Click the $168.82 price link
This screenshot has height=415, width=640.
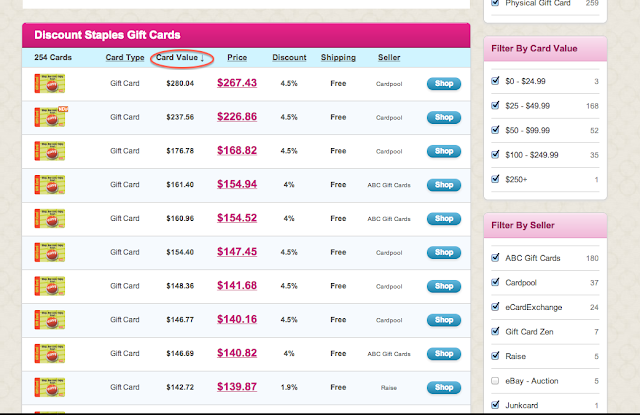click(237, 151)
